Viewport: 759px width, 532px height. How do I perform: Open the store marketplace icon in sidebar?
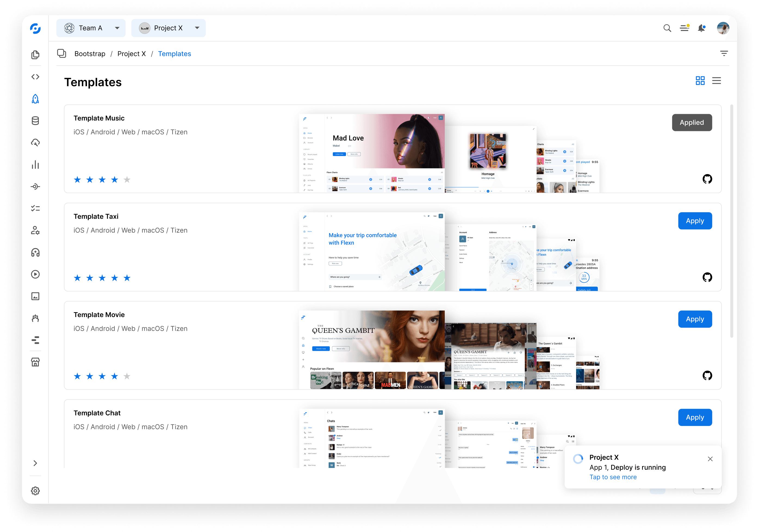tap(35, 362)
